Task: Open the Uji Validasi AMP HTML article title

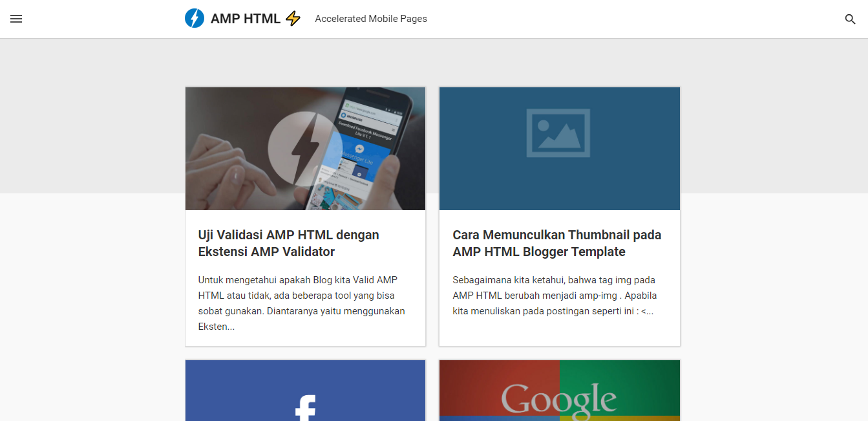Action: (x=289, y=243)
